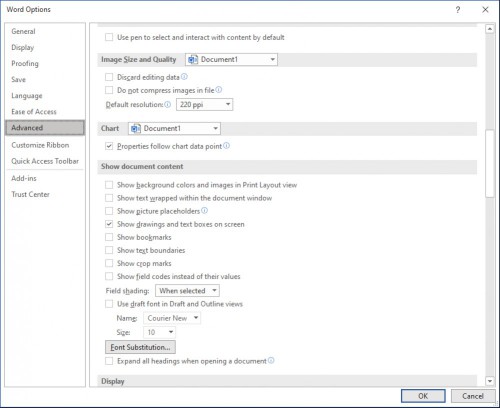Image resolution: width=500 pixels, height=408 pixels.
Task: Confirm settings with the OK button
Action: coord(423,396)
